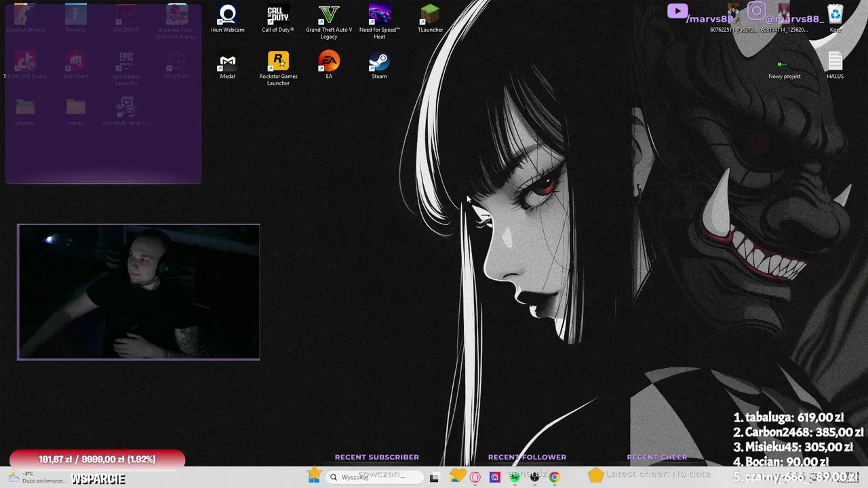This screenshot has height=488, width=868.
Task: Select the Medal desktop icon
Action: click(227, 66)
